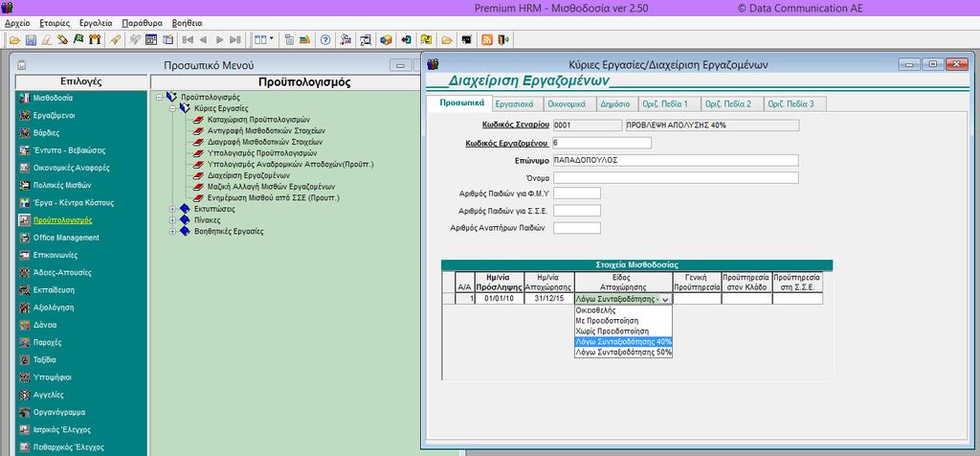Viewport: 980px width, 456px height.
Task: Open Μαζική Αλλαγή Μισθών Εργαζομένων item
Action: [271, 187]
